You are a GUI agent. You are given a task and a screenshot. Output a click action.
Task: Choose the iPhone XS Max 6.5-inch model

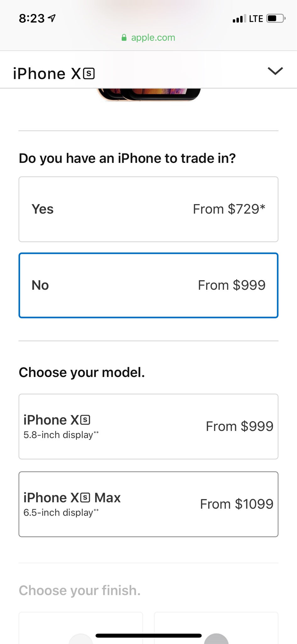[148, 504]
